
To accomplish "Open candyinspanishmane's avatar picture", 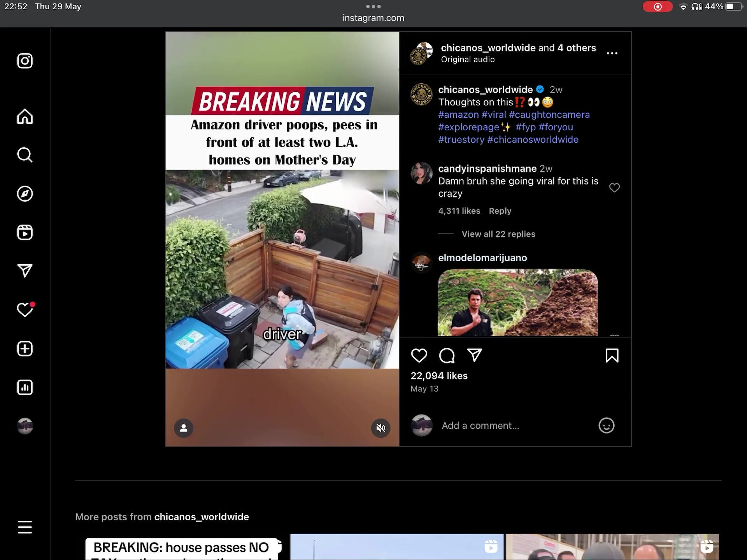I will [421, 173].
